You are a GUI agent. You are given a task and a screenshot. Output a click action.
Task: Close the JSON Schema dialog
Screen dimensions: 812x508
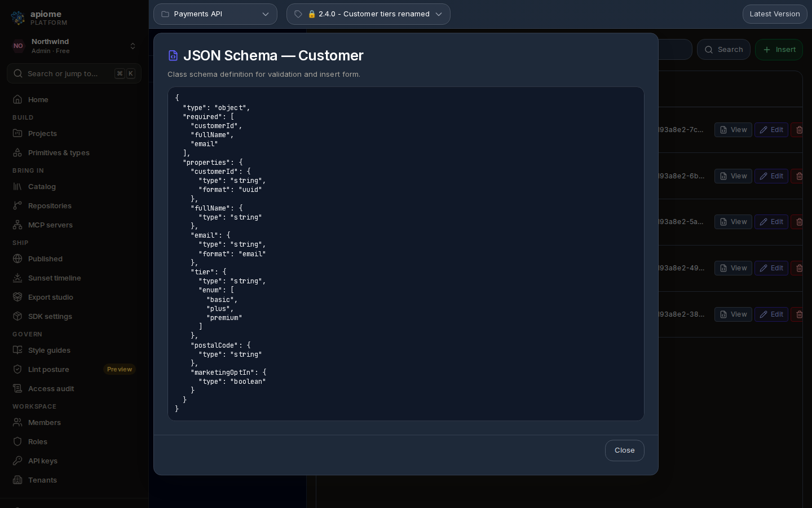tap(624, 450)
